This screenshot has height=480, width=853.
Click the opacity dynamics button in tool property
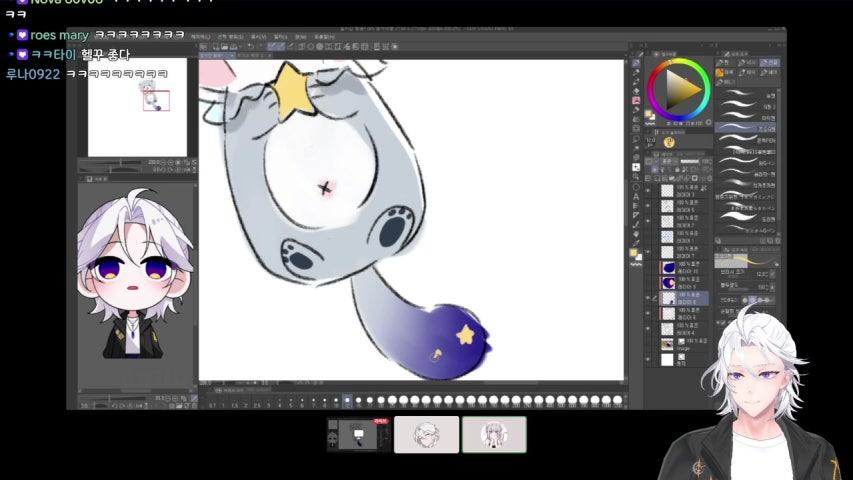774,287
